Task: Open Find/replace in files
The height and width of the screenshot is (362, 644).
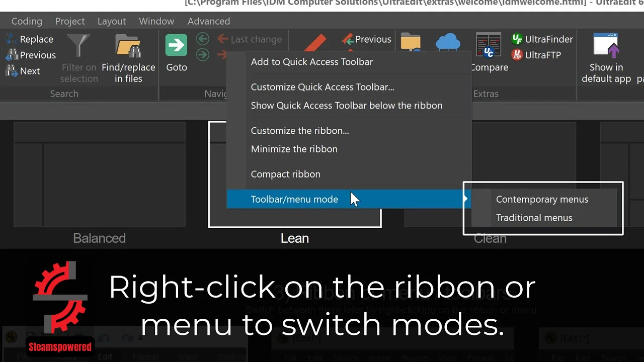Action: point(128,58)
